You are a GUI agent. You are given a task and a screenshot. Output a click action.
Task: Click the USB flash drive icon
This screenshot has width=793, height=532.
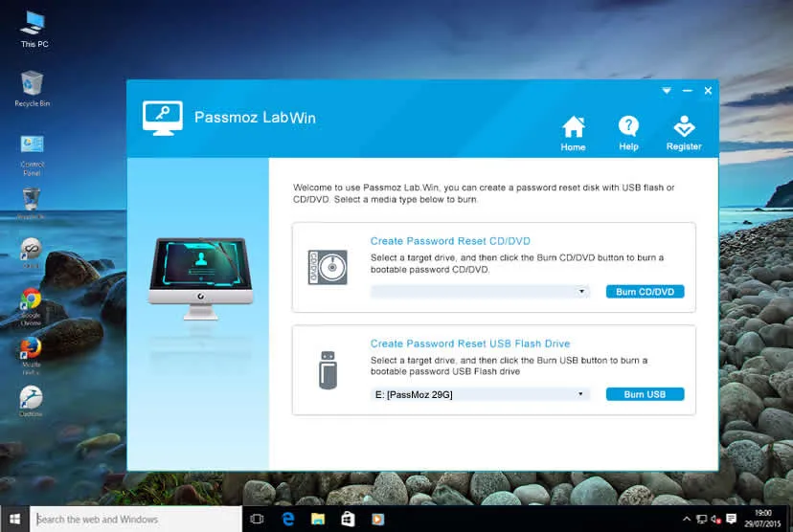[x=328, y=370]
